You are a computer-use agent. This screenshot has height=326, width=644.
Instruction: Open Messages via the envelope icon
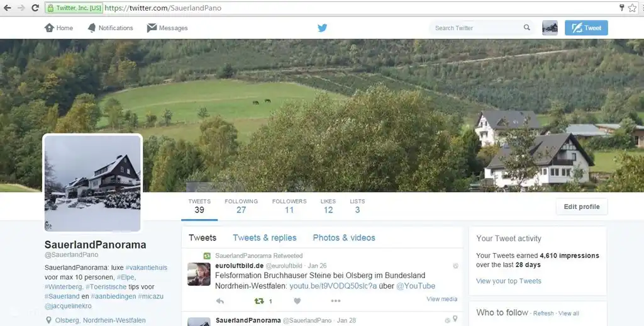152,28
